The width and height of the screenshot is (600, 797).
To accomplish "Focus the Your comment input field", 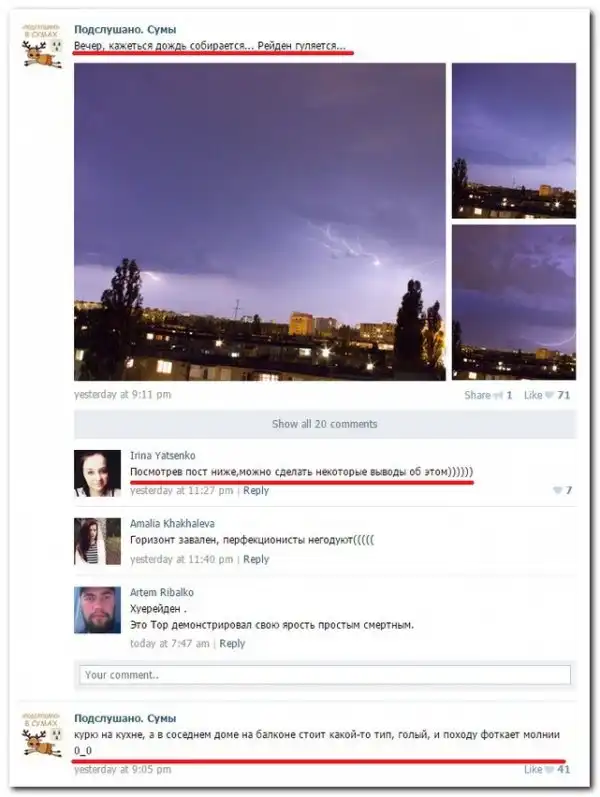I will point(325,675).
